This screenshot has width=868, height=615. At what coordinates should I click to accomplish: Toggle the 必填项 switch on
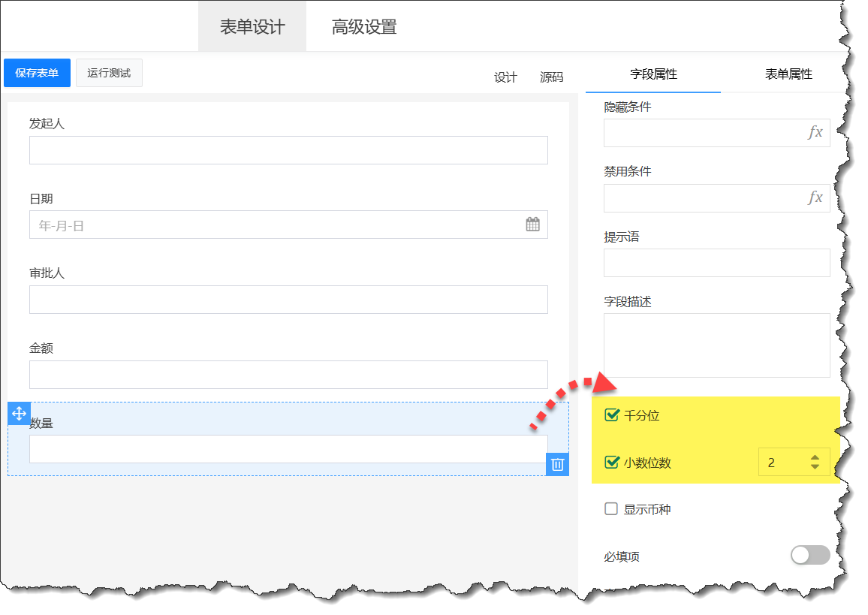pyautogui.click(x=810, y=555)
